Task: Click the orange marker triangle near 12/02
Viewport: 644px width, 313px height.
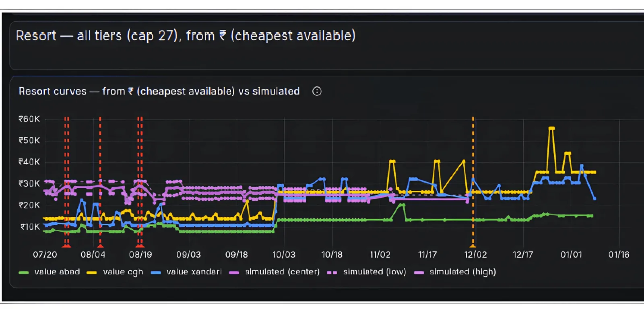Action: [473, 245]
